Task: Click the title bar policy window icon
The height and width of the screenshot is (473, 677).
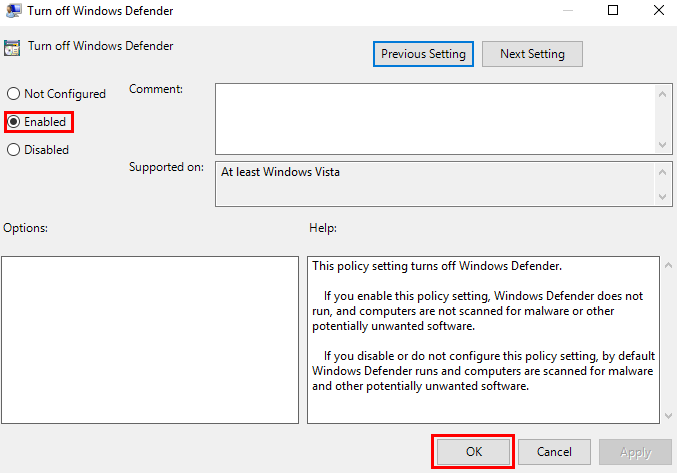Action: [13, 10]
